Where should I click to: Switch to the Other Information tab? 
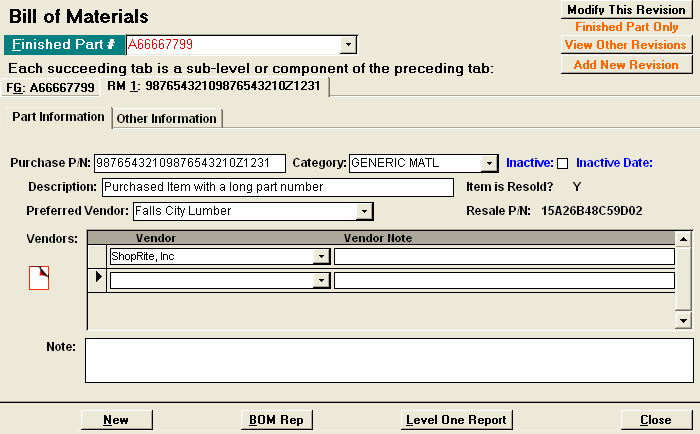[166, 118]
